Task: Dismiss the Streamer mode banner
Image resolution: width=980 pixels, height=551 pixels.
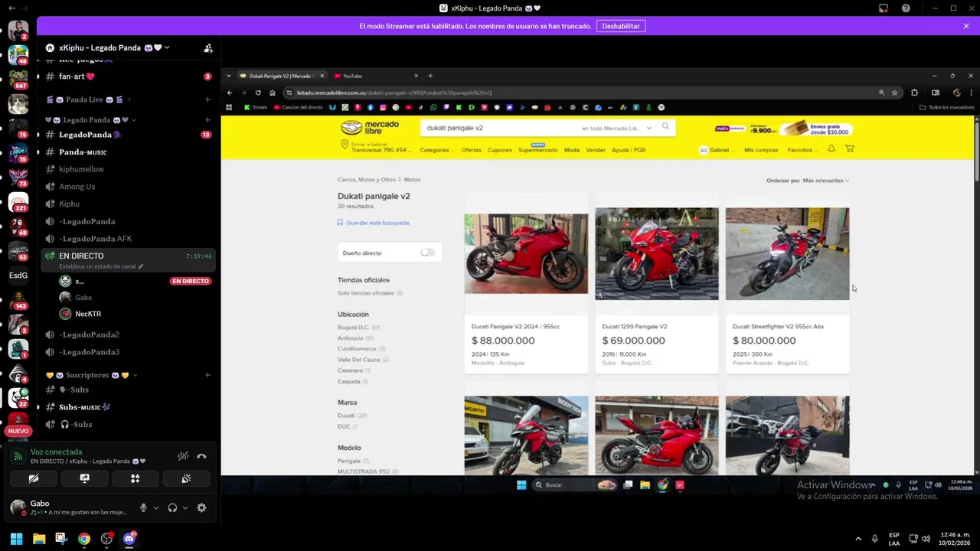Action: (x=966, y=26)
